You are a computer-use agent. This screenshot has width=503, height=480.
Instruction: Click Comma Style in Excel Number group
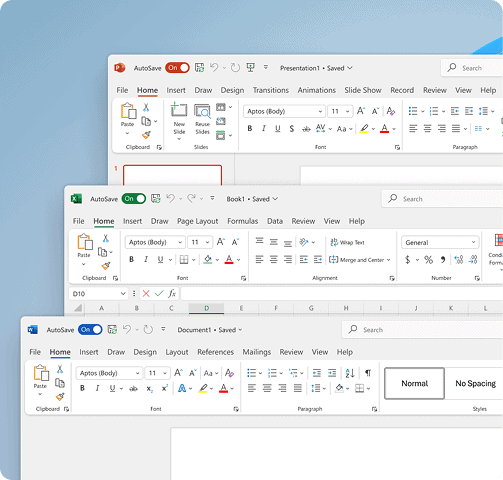(443, 260)
